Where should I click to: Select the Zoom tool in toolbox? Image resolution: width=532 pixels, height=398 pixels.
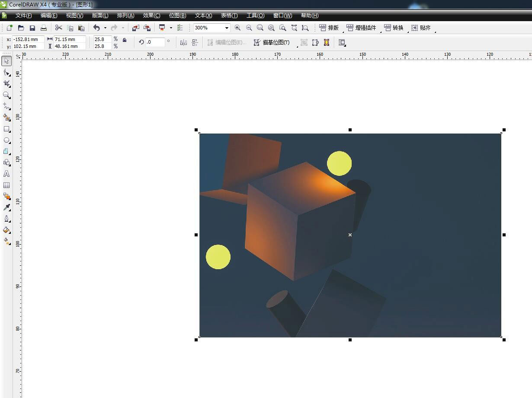pyautogui.click(x=6, y=95)
